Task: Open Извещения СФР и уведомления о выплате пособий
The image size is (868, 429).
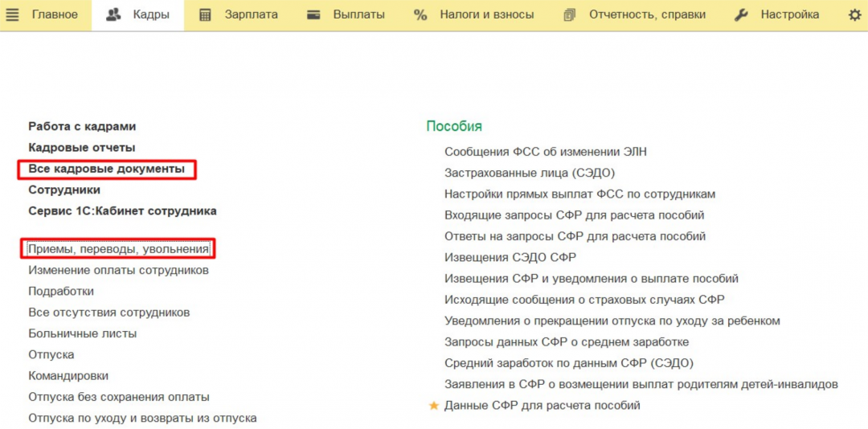Action: (x=592, y=279)
